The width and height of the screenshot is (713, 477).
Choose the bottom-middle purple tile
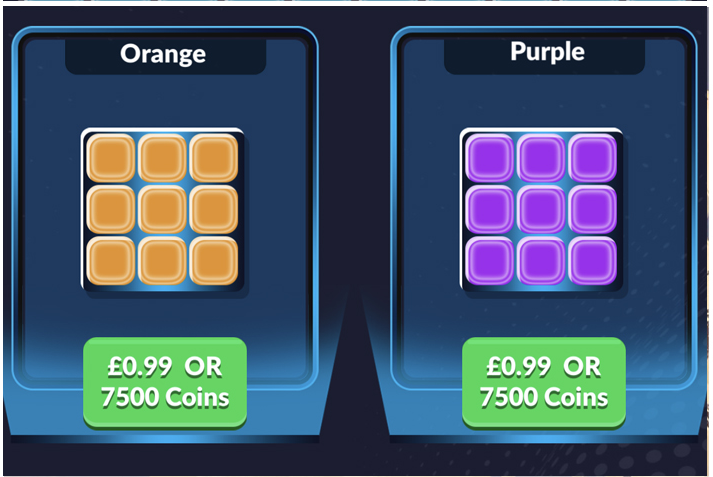[542, 260]
